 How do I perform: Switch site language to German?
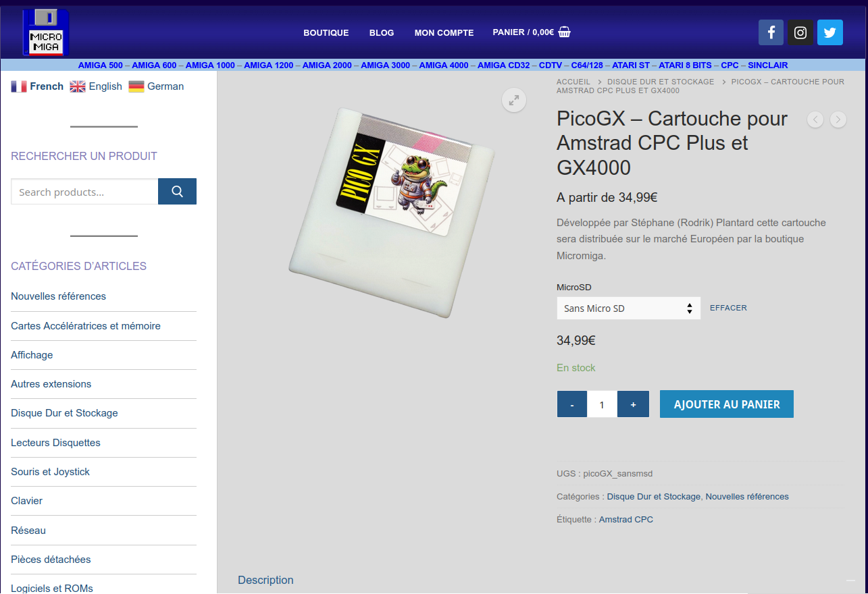tap(157, 86)
